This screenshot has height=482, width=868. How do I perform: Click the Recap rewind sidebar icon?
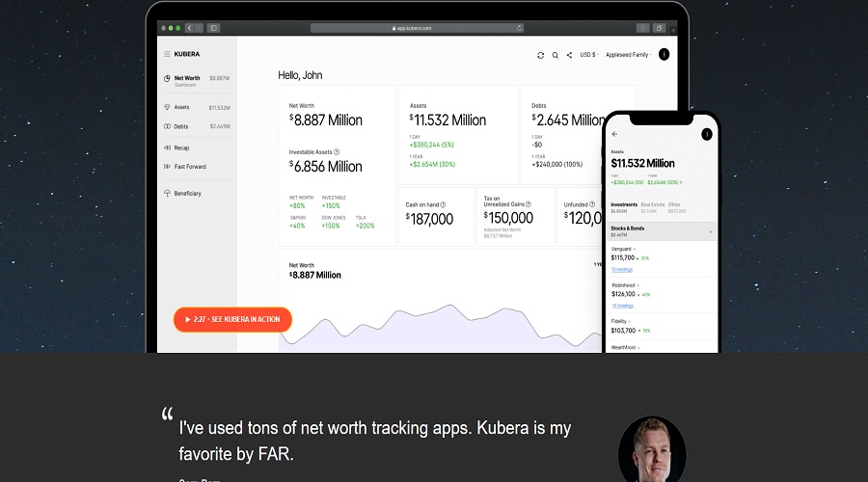(x=167, y=147)
